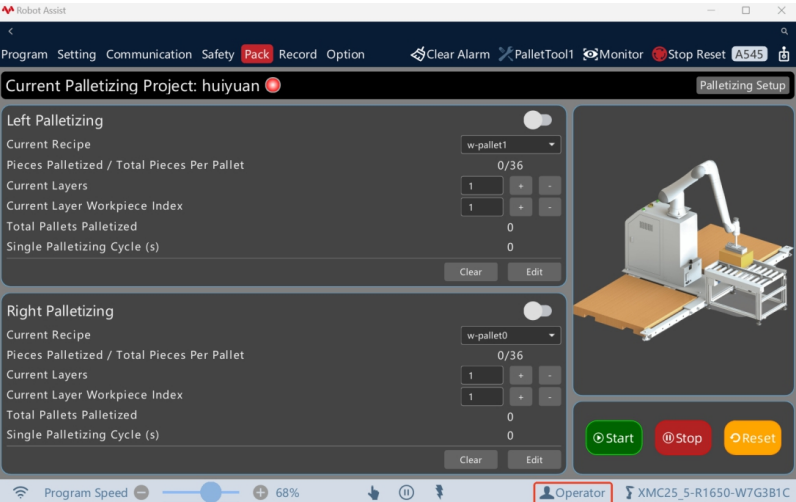Increment Right Current Layers with plus
This screenshot has width=796, height=502.
[521, 376]
